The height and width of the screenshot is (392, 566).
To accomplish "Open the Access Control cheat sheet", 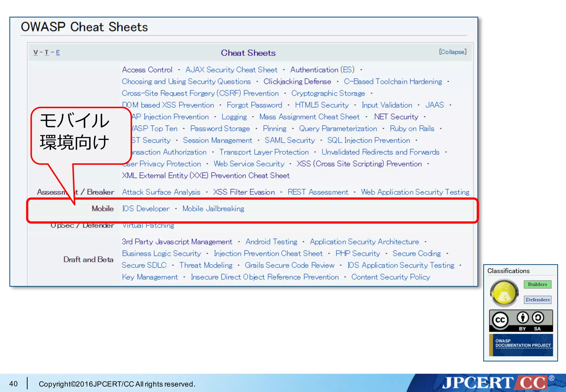I will pyautogui.click(x=147, y=70).
